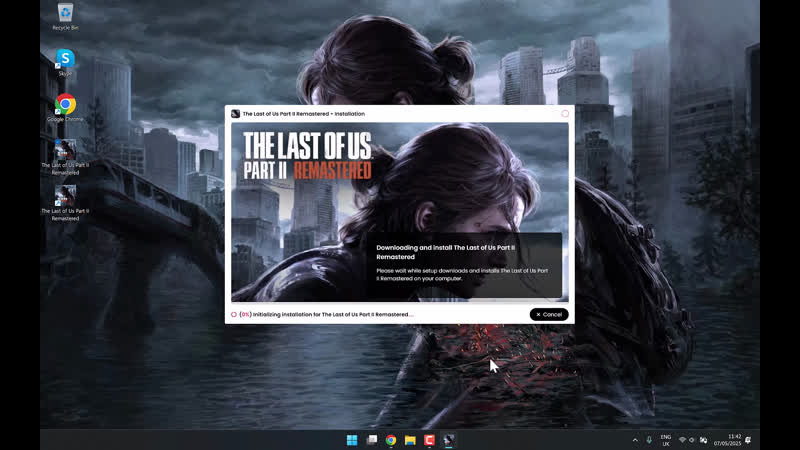Expand the hidden system tray icons
Screen dimensions: 800x450
[635, 440]
